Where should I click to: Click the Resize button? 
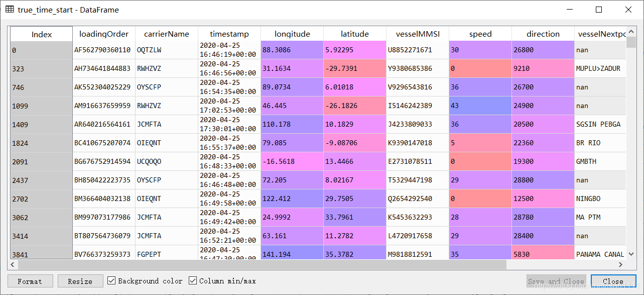80,281
